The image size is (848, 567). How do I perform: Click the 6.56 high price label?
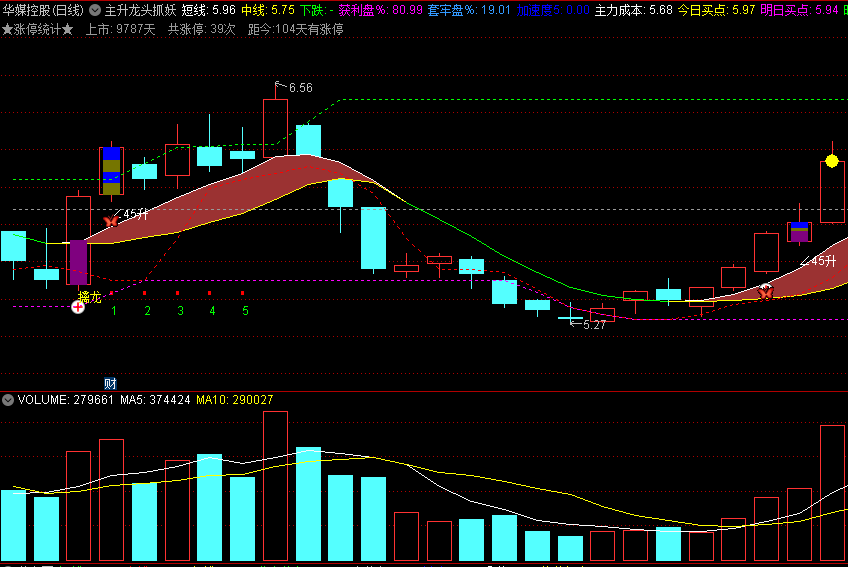(x=301, y=88)
